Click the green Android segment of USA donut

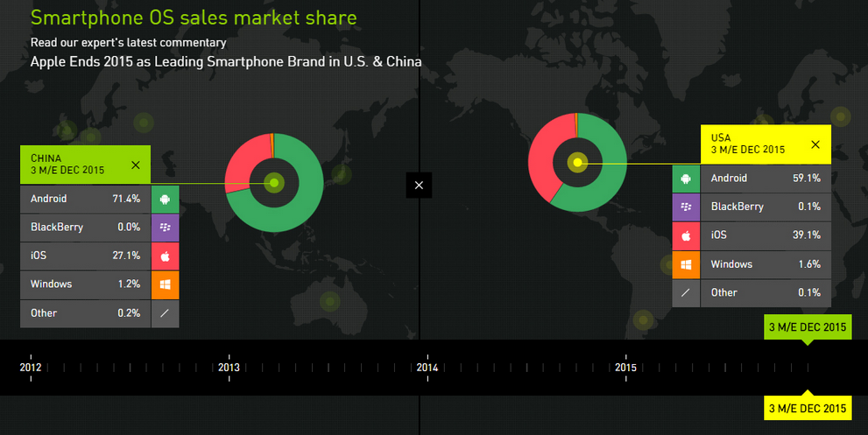tap(609, 180)
